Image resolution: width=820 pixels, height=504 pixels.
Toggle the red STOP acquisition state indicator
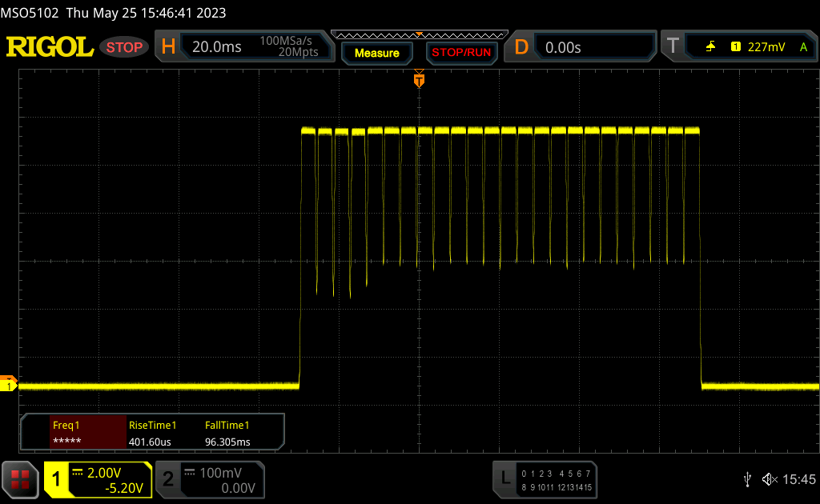pos(124,47)
